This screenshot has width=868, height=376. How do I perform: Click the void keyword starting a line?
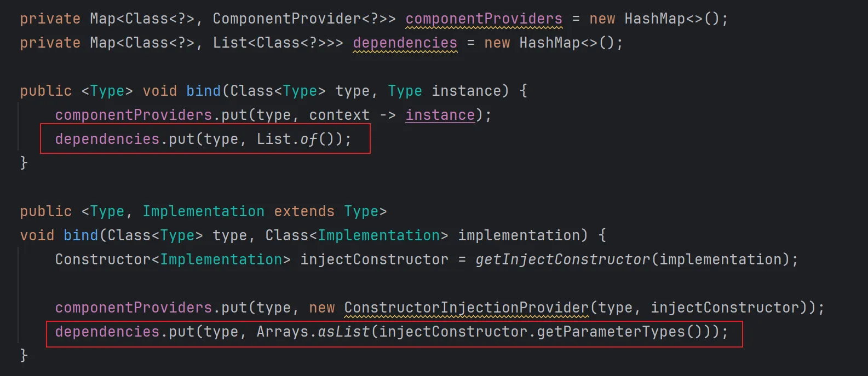coord(37,235)
